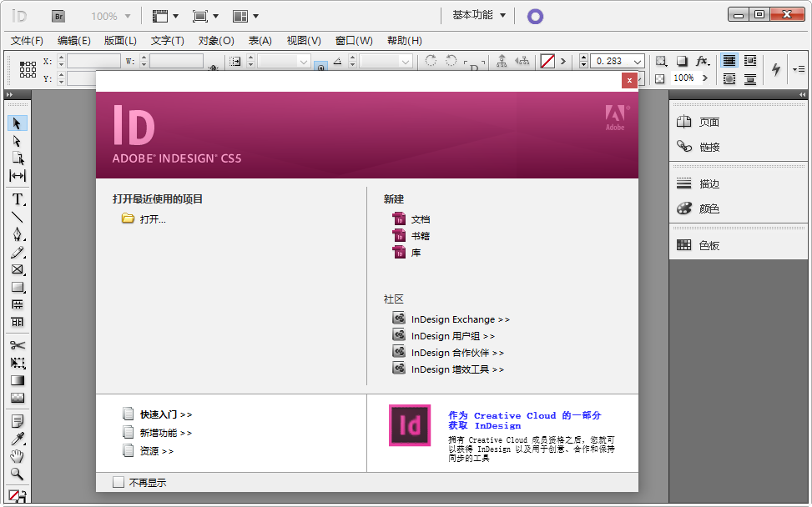This screenshot has width=812, height=507.
Task: Select the Selection tool arrow
Action: (17, 123)
